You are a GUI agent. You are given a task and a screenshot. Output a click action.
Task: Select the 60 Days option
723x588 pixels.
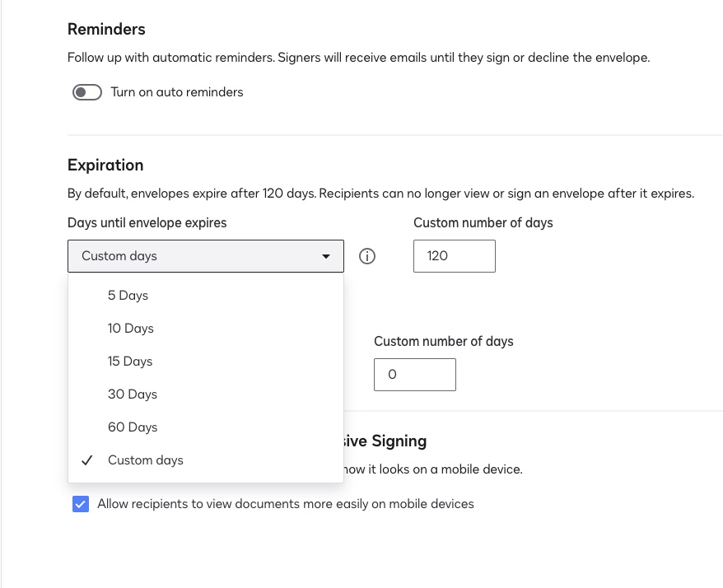pos(132,427)
